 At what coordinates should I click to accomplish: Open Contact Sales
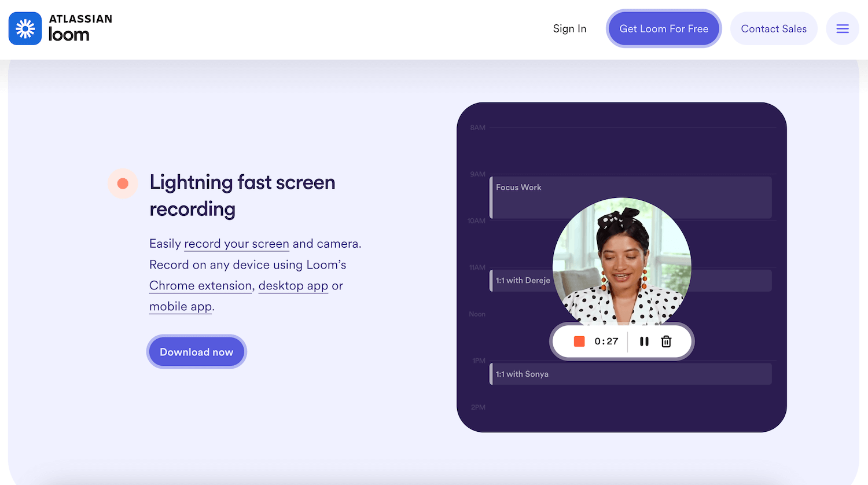click(x=774, y=28)
